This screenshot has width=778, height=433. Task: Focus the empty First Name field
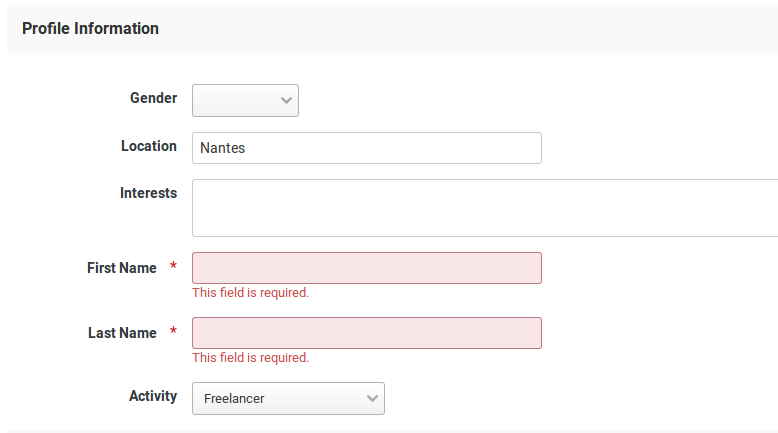tap(367, 268)
